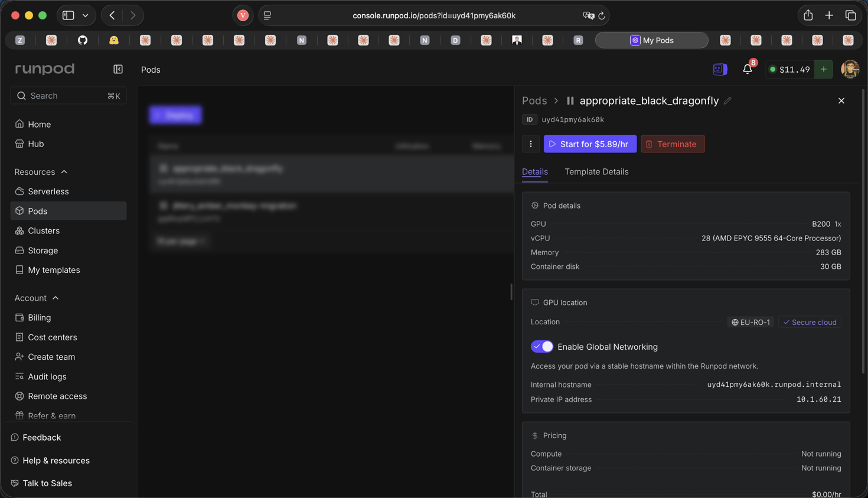The image size is (868, 498).
Task: Click the runpod logo
Action: pos(45,69)
